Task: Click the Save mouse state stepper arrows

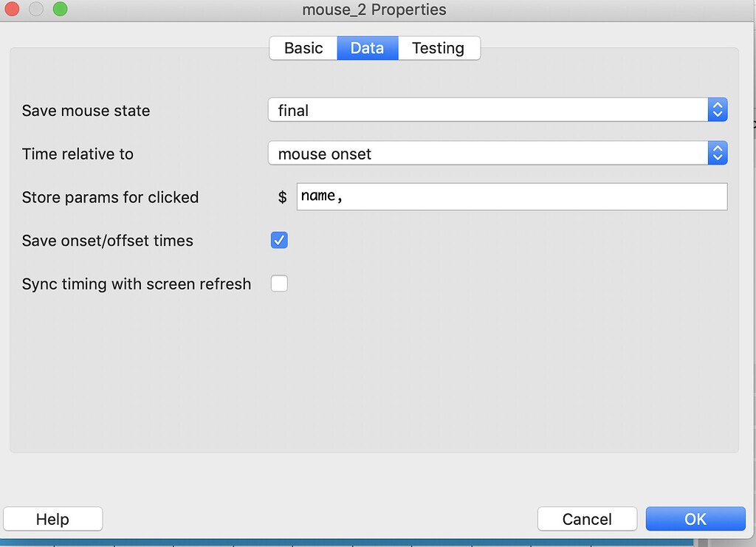Action: (717, 109)
